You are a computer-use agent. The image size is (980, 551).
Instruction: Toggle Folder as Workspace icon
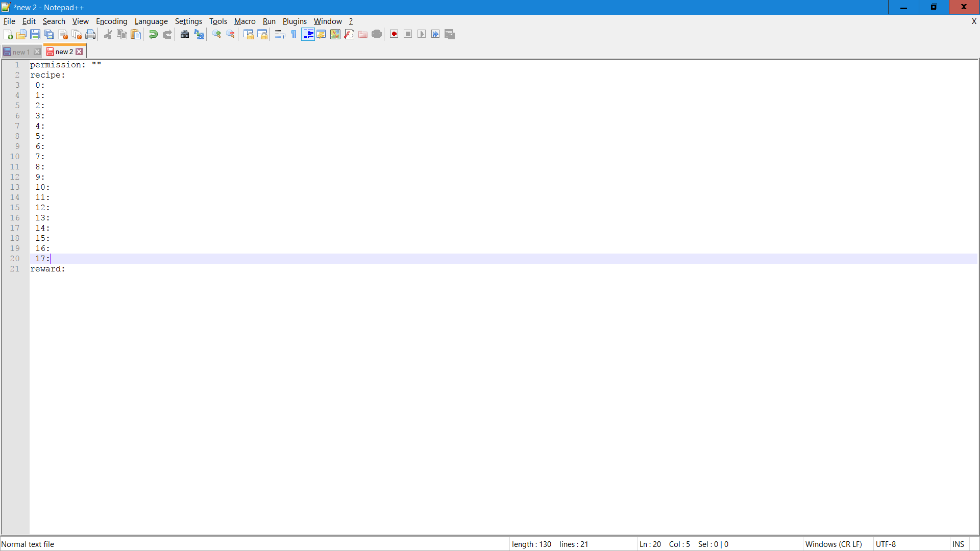click(362, 34)
